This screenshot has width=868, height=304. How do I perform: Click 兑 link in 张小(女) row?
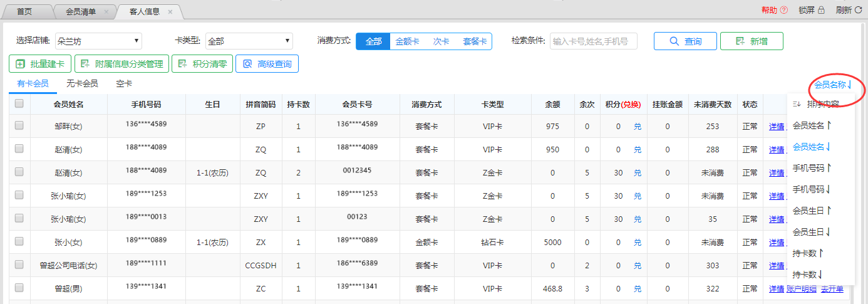coord(638,243)
